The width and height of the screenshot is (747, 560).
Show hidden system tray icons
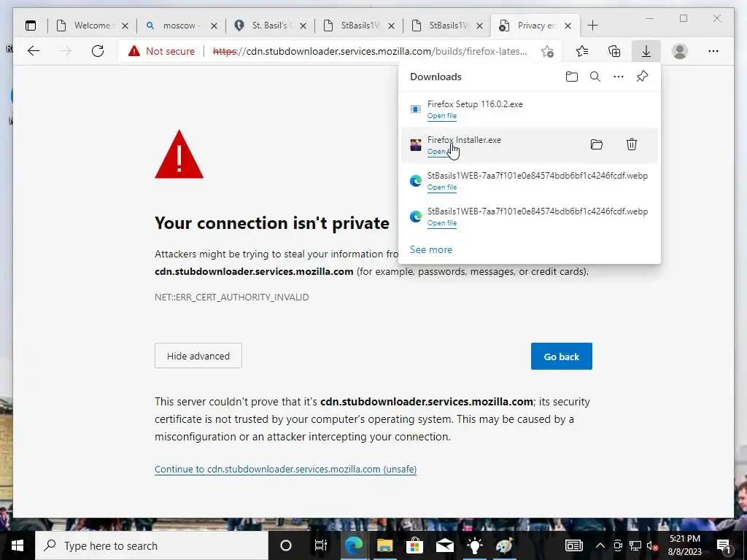600,545
